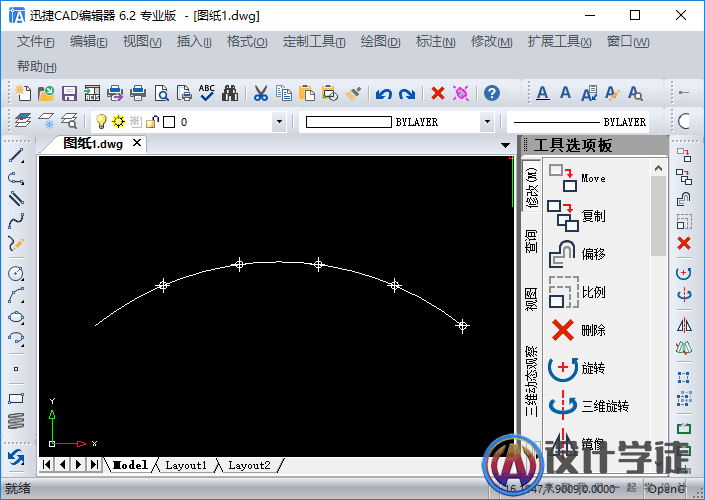Select the Arc tool in left toolbar
705x500 pixels.
16,295
